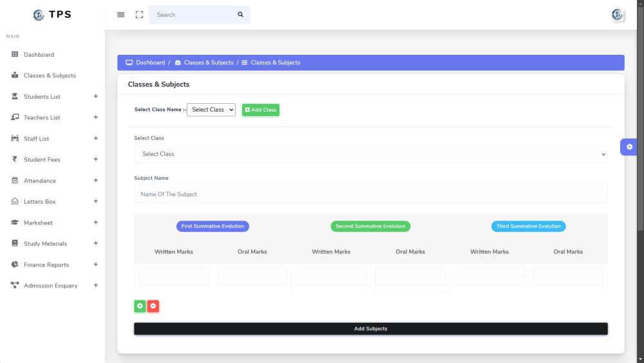644x363 pixels.
Task: Expand Teachers List plus sign
Action: (96, 117)
